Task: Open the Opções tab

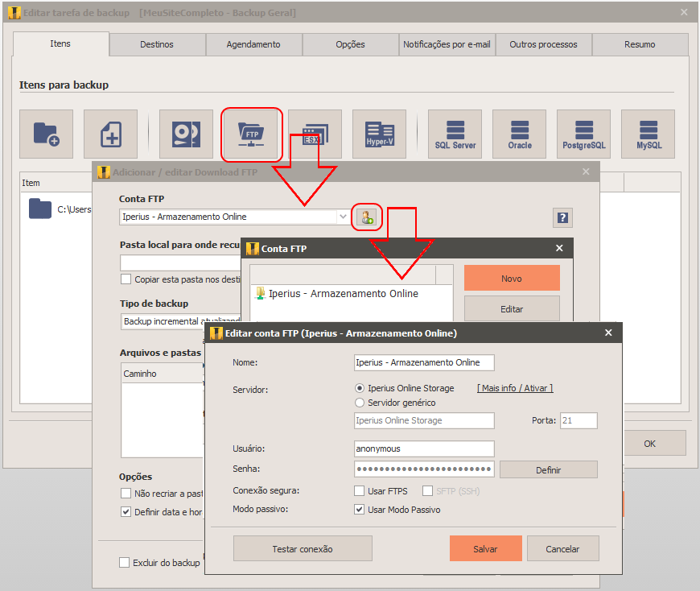Action: pyautogui.click(x=351, y=44)
